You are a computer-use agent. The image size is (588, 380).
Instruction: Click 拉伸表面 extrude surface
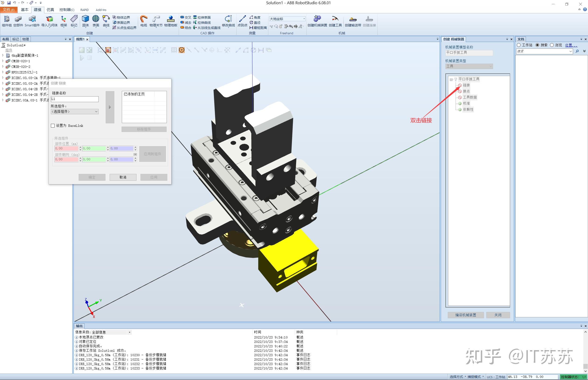tap(202, 17)
